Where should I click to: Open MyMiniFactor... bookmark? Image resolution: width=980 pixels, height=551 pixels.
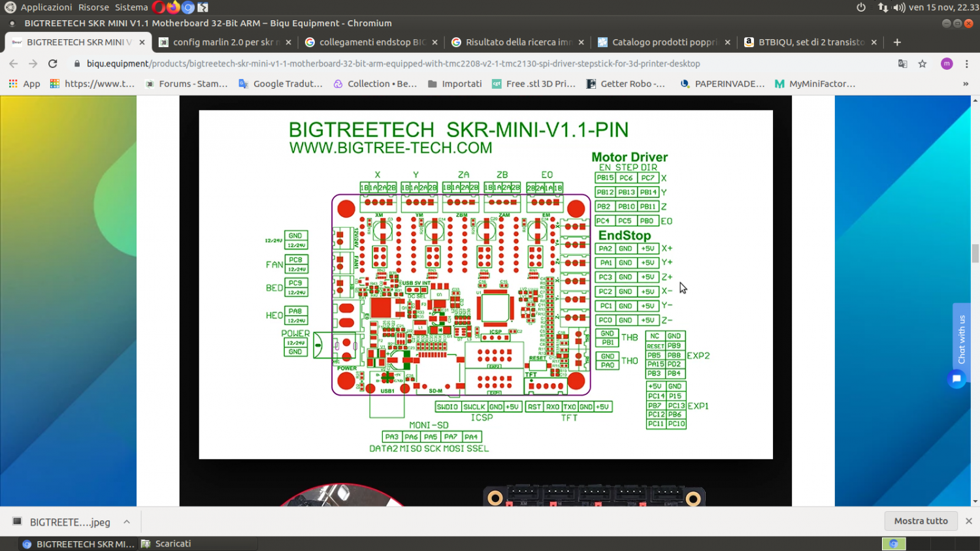[x=815, y=84]
